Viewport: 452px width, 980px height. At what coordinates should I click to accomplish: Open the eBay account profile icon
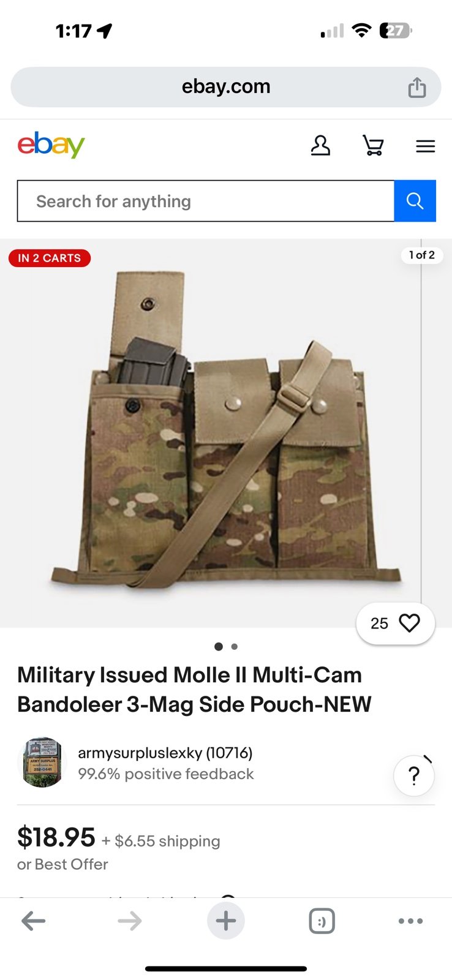(320, 146)
